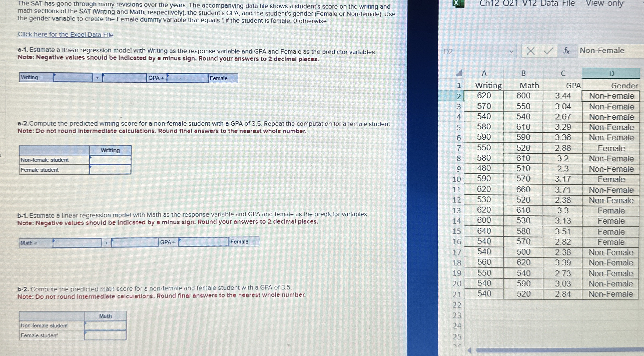644x356 pixels.
Task: Click the enter checkmark in formula bar
Action: [548, 51]
